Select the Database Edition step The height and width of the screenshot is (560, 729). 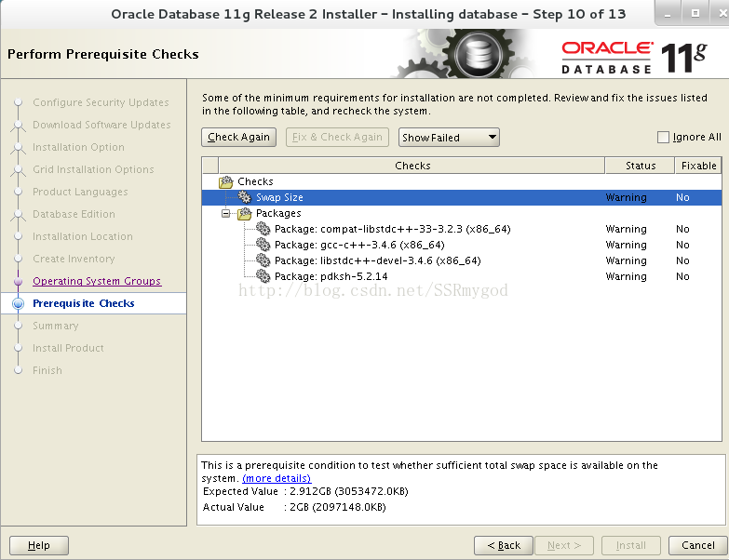(x=74, y=215)
